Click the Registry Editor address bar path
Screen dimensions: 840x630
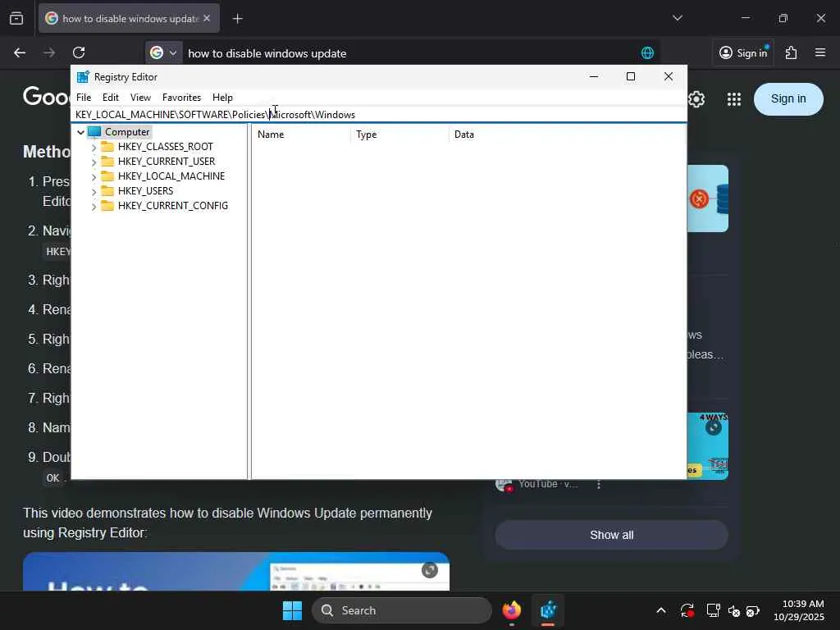click(x=378, y=115)
